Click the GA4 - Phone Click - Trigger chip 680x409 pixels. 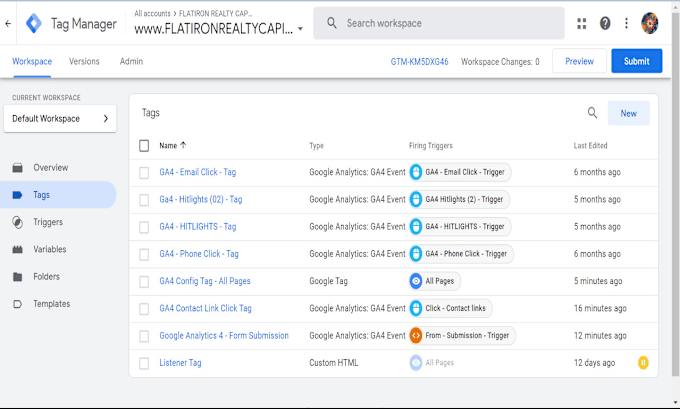pos(461,254)
